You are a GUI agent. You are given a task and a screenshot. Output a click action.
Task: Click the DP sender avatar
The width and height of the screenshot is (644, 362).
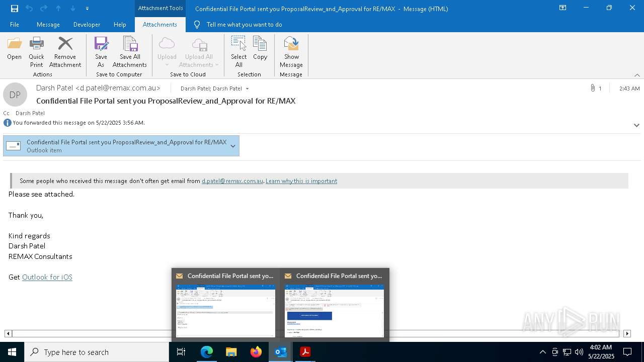(x=15, y=95)
